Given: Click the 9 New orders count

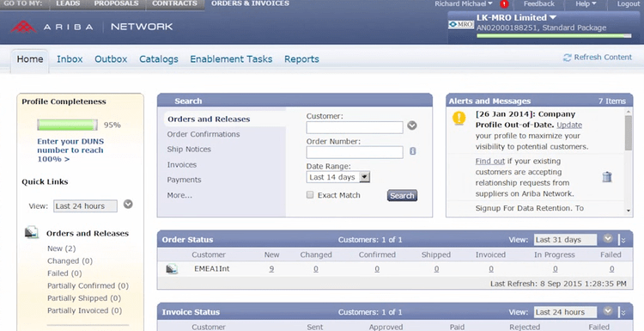Looking at the screenshot, I should click(x=271, y=269).
